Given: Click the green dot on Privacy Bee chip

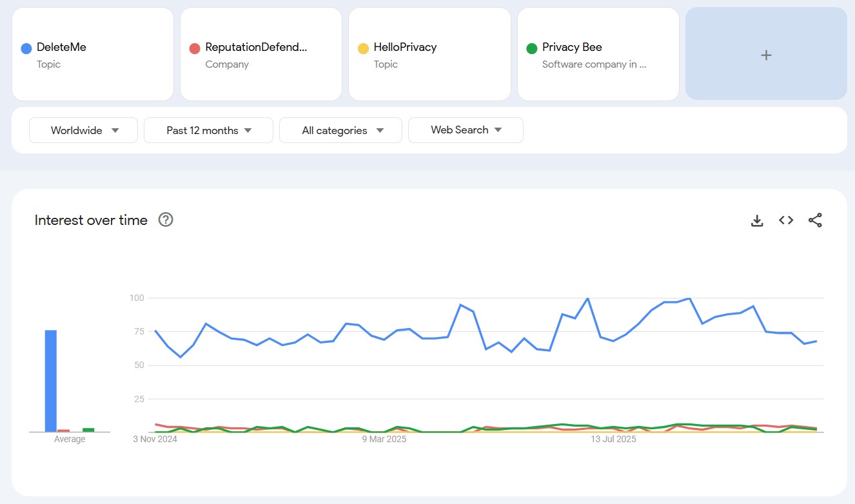Looking at the screenshot, I should 531,46.
